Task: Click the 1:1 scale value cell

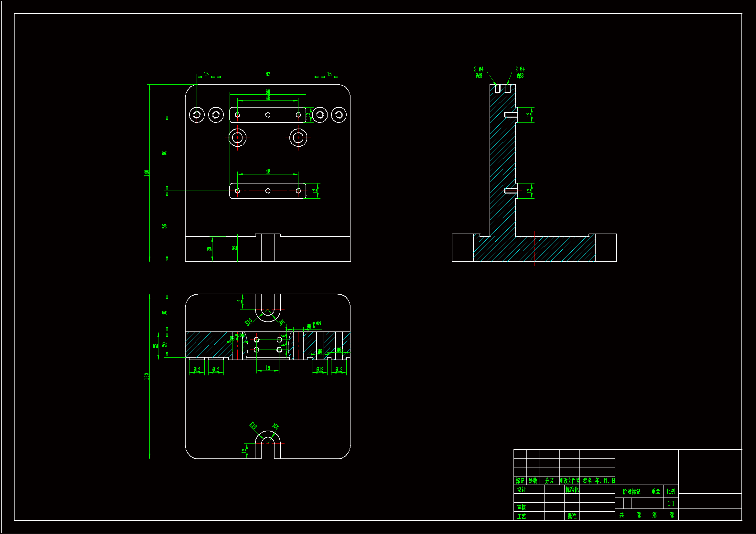Action: click(671, 503)
